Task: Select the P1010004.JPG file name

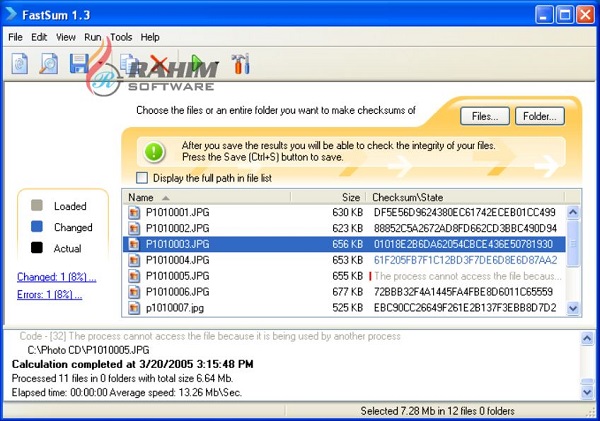Action: pyautogui.click(x=178, y=260)
